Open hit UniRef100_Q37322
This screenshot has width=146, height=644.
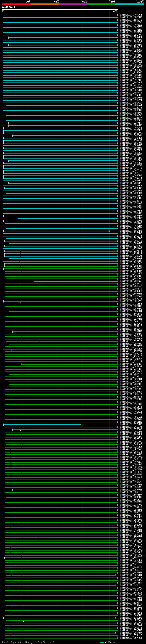[x=131, y=341]
